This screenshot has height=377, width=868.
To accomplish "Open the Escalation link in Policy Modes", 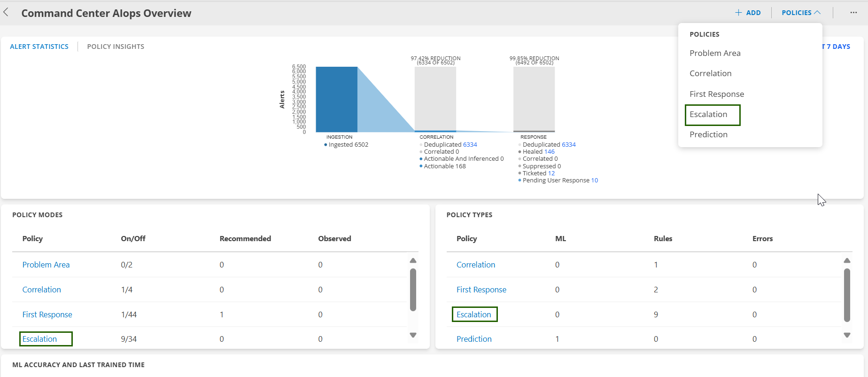I will coord(40,339).
